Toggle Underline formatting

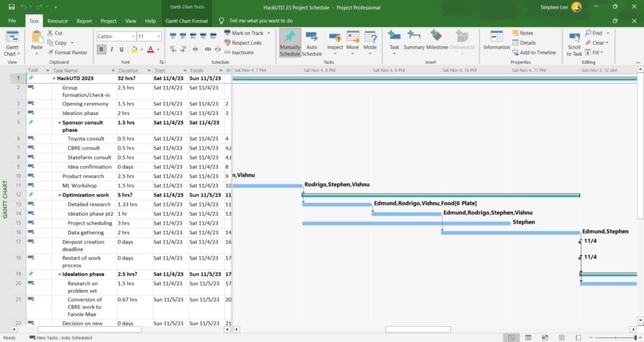click(121, 50)
